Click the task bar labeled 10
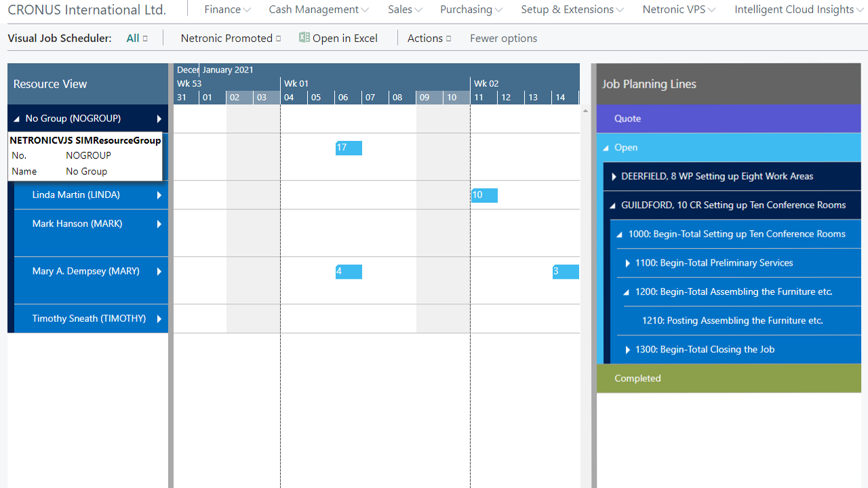868x488 pixels. pos(484,195)
